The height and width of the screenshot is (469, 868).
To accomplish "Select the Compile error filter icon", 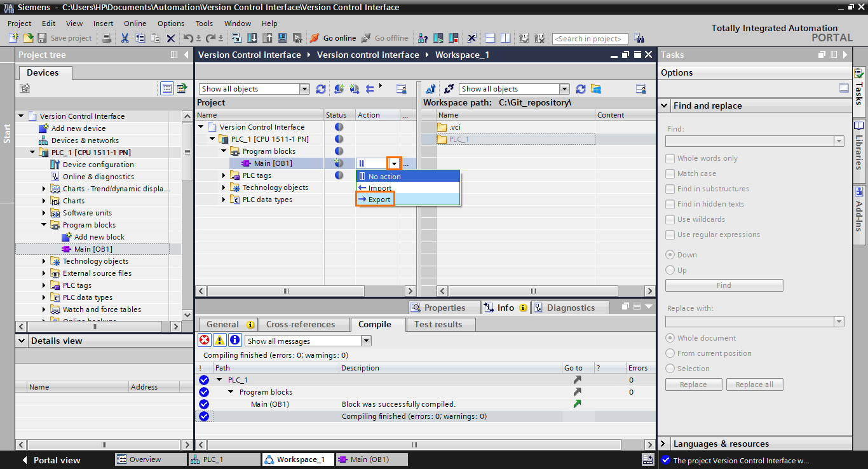I will tap(205, 339).
